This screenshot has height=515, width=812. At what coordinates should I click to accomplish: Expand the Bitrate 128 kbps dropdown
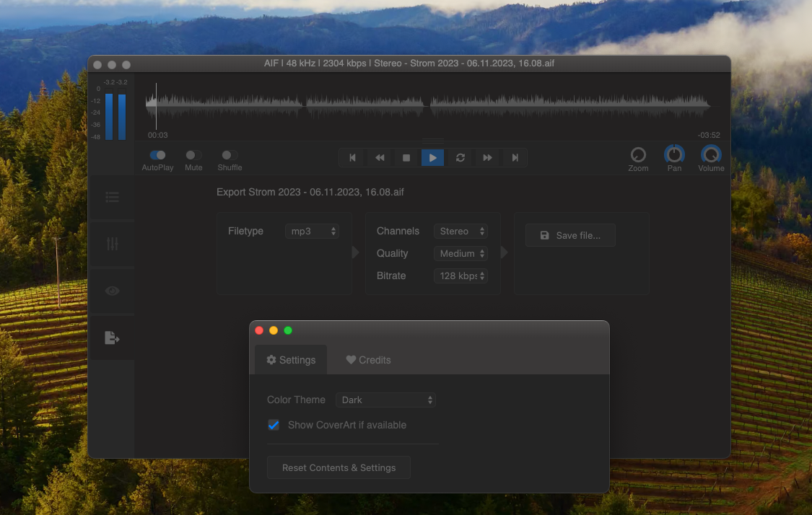coord(460,276)
